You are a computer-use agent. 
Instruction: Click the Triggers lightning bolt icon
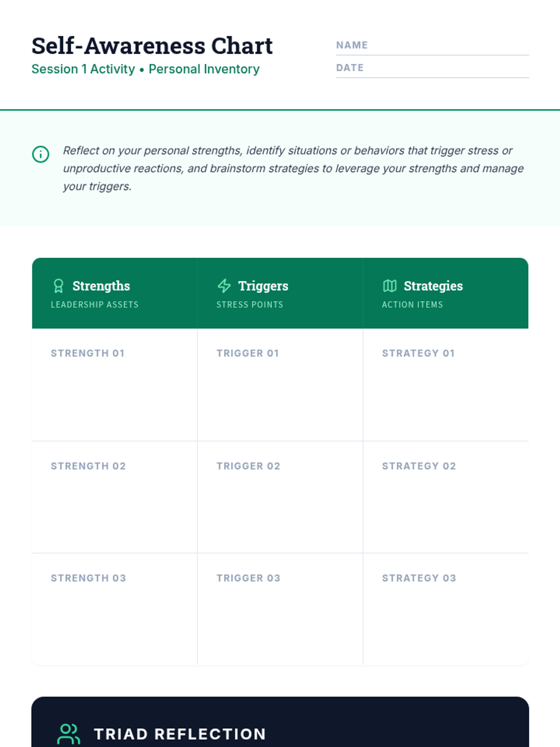224,286
